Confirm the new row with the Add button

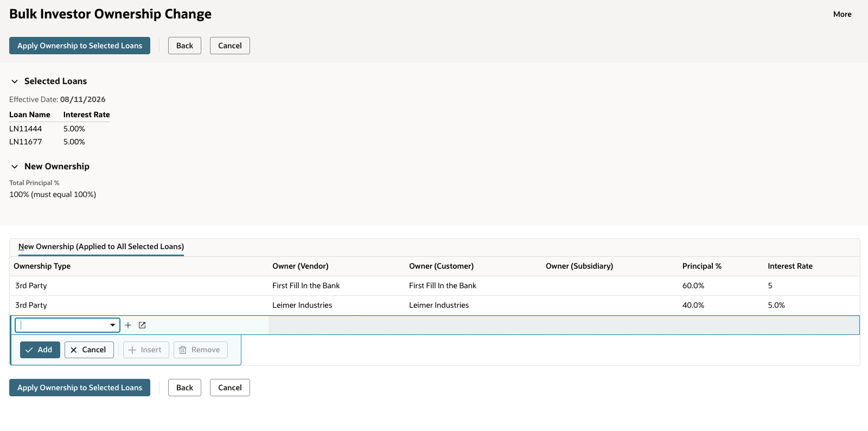point(40,350)
